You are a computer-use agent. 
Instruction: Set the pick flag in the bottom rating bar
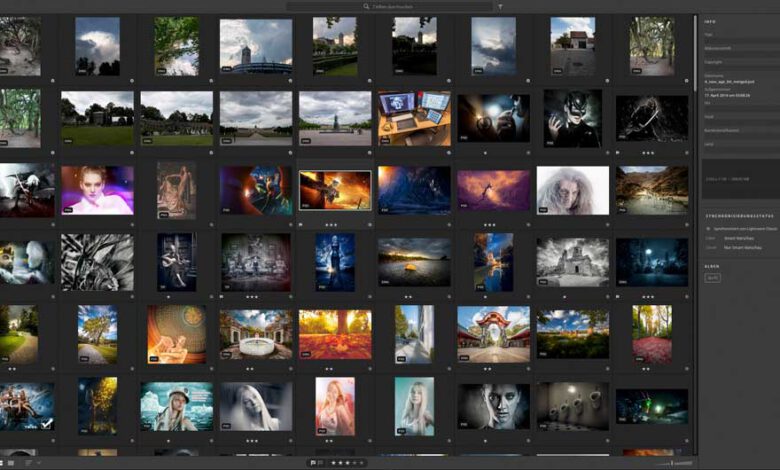(x=313, y=463)
